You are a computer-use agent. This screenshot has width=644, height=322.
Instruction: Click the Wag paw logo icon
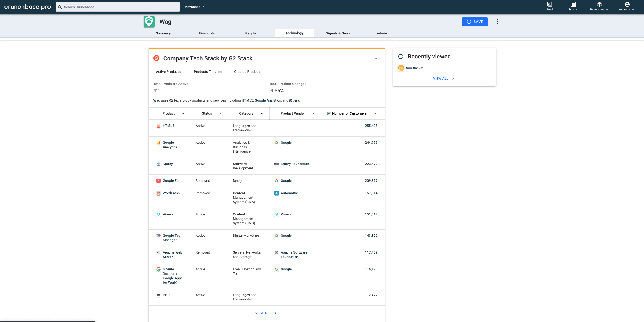pos(149,22)
